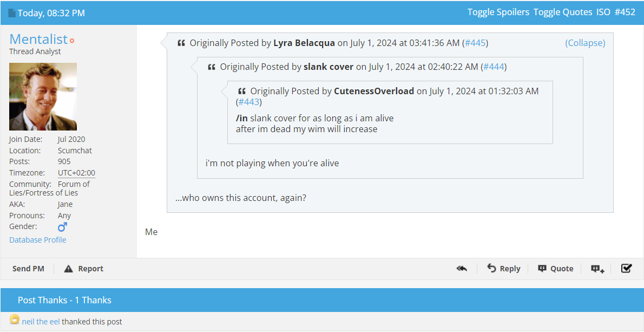
Task: Toggle Spoilers in the post header
Action: point(498,12)
